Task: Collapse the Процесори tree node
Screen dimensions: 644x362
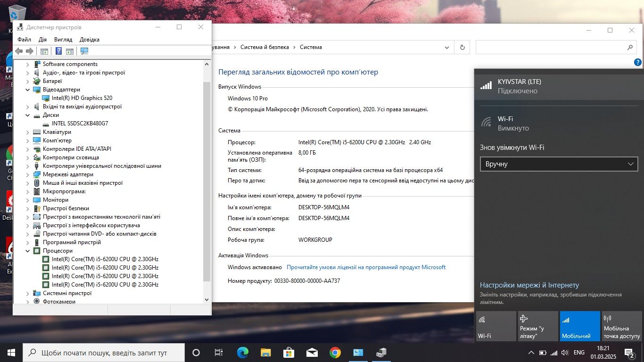Action: (28, 251)
